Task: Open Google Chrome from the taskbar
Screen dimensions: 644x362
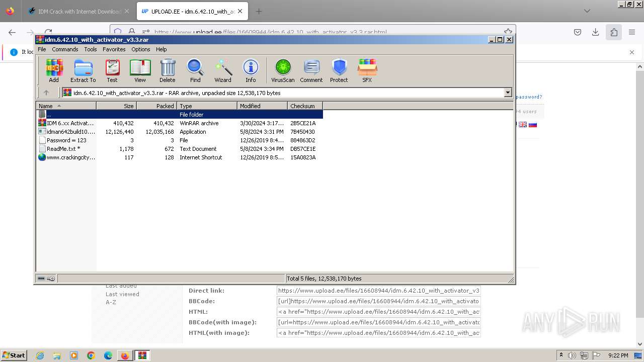Action: tap(91, 355)
